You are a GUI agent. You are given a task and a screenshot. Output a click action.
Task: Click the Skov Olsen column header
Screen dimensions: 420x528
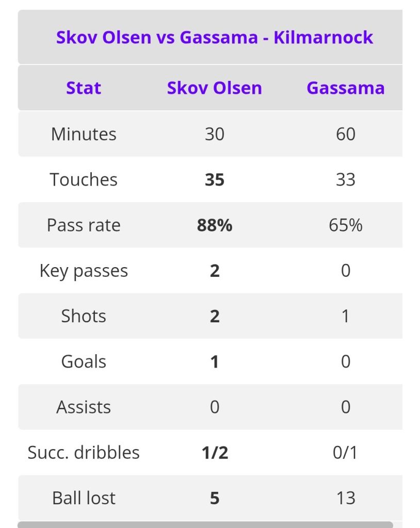214,88
